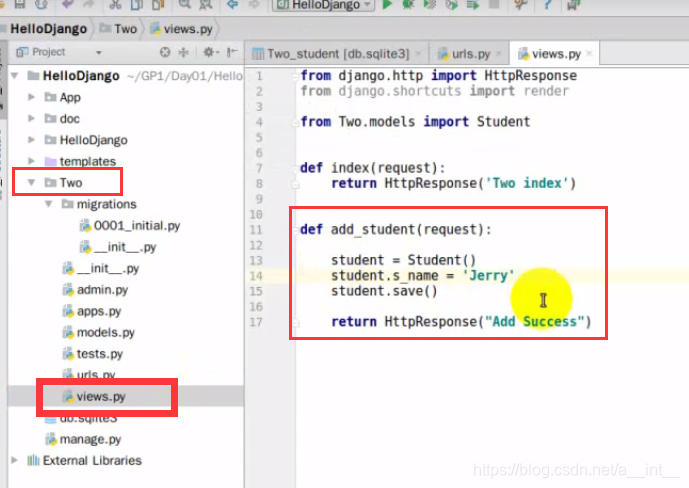Close the Two_student [db.sqlite3] tab
The width and height of the screenshot is (689, 488).
[x=418, y=54]
